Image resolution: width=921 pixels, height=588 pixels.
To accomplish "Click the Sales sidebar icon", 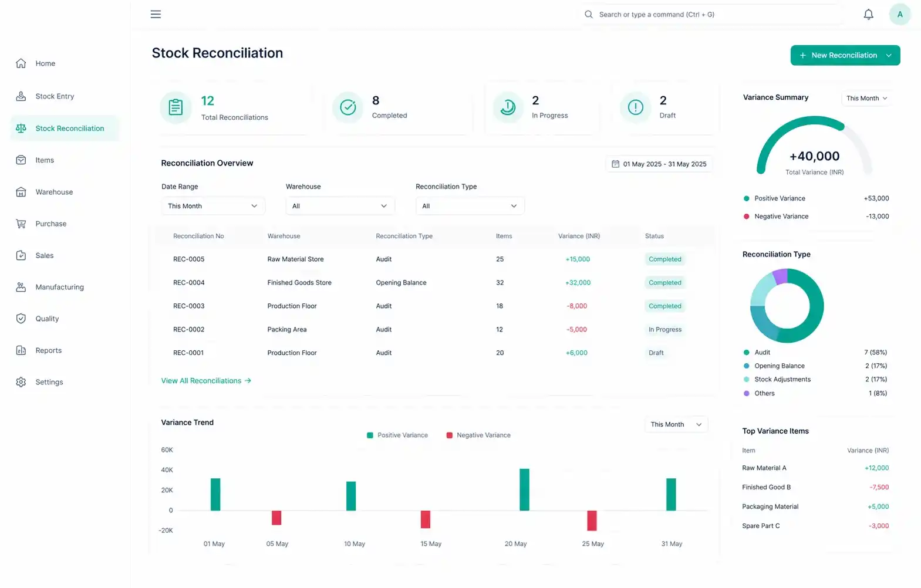I will tap(21, 255).
